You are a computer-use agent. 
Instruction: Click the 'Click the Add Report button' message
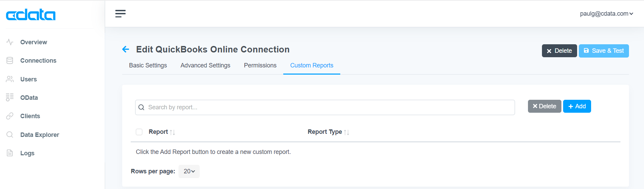point(213,152)
